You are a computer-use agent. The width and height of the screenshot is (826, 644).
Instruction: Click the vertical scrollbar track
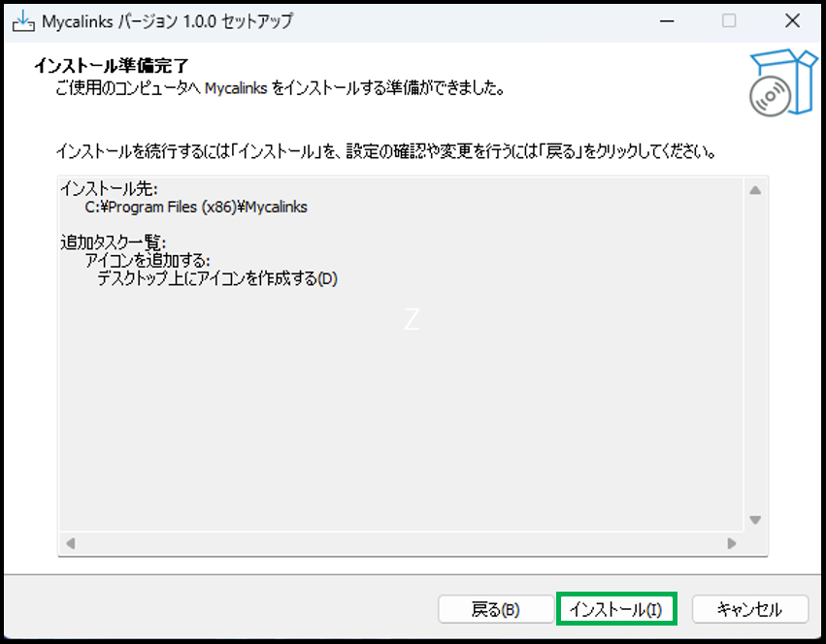pos(755,354)
